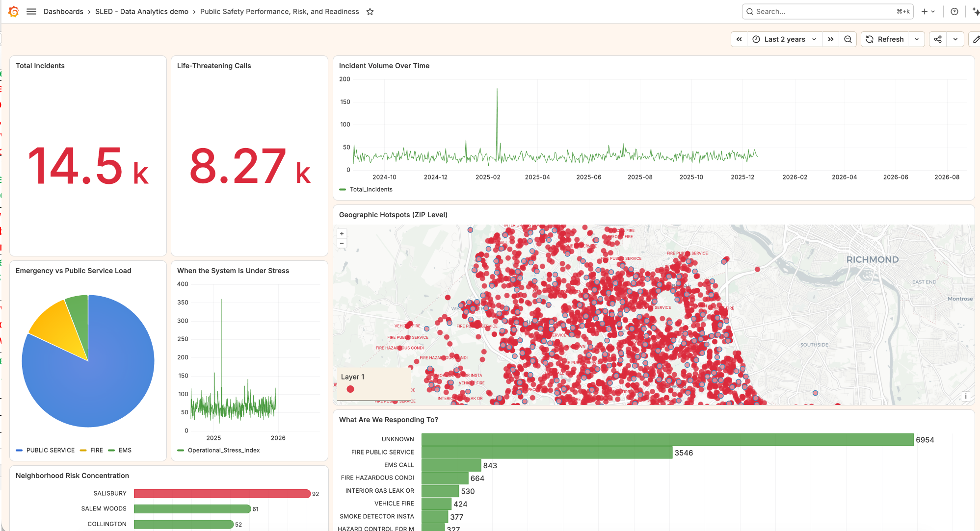Click Emergency vs Public Service Load title

coord(74,271)
